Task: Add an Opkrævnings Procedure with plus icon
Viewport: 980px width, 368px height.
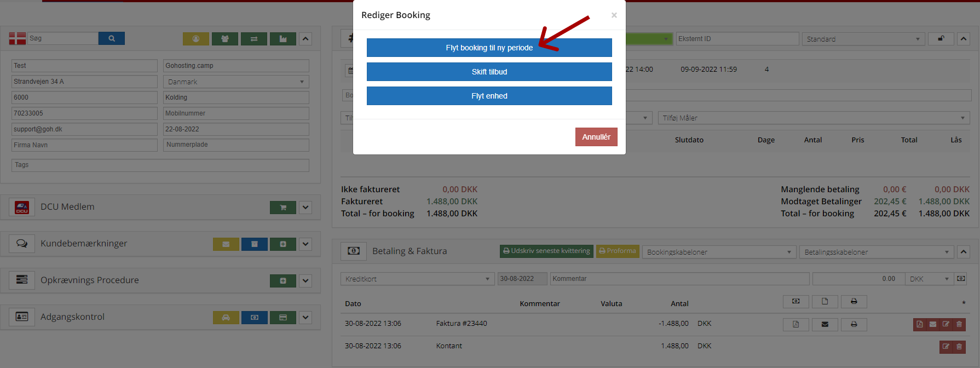Action: [x=283, y=281]
